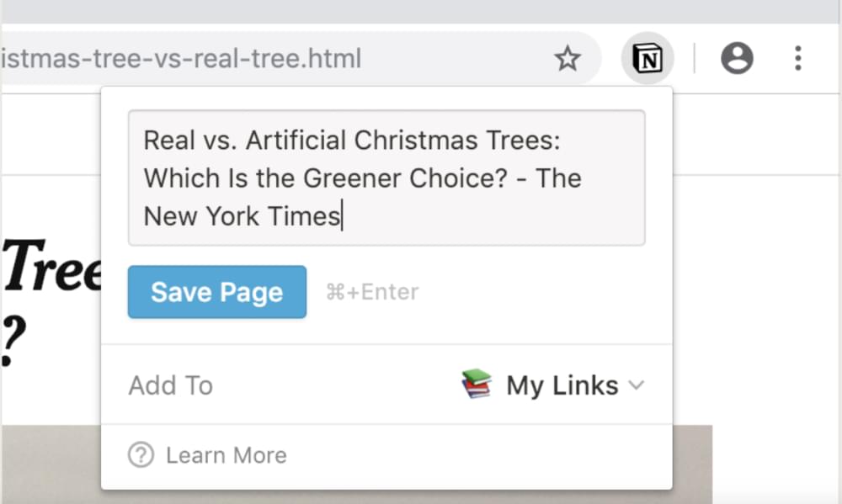842x504 pixels.
Task: Expand the chevron arrow next to My Links
Action: [x=637, y=385]
